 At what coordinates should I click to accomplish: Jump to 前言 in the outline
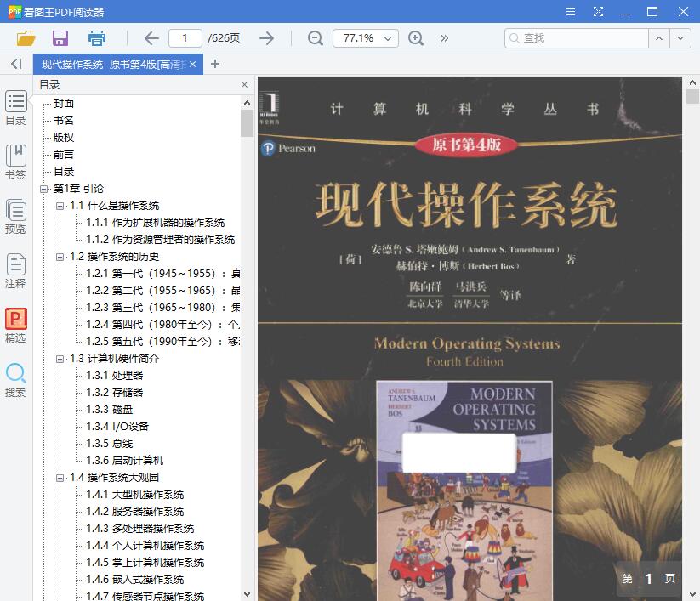coord(64,155)
